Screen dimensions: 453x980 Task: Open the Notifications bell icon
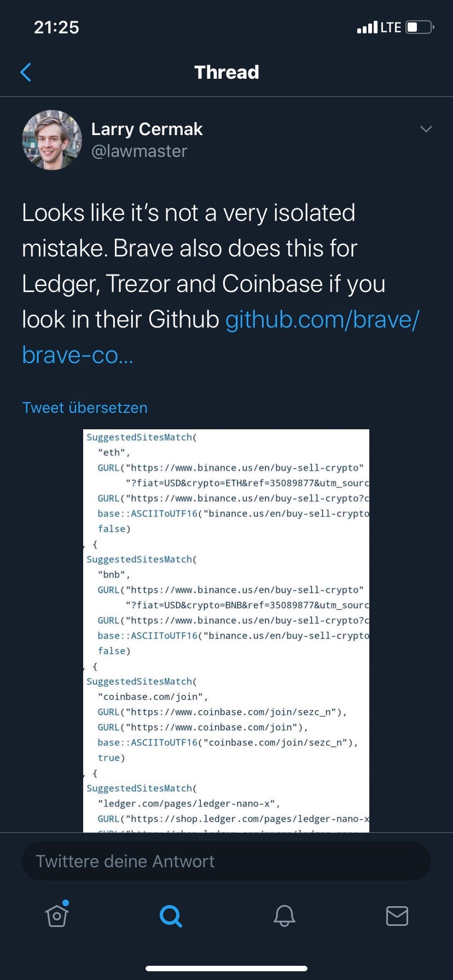[284, 916]
